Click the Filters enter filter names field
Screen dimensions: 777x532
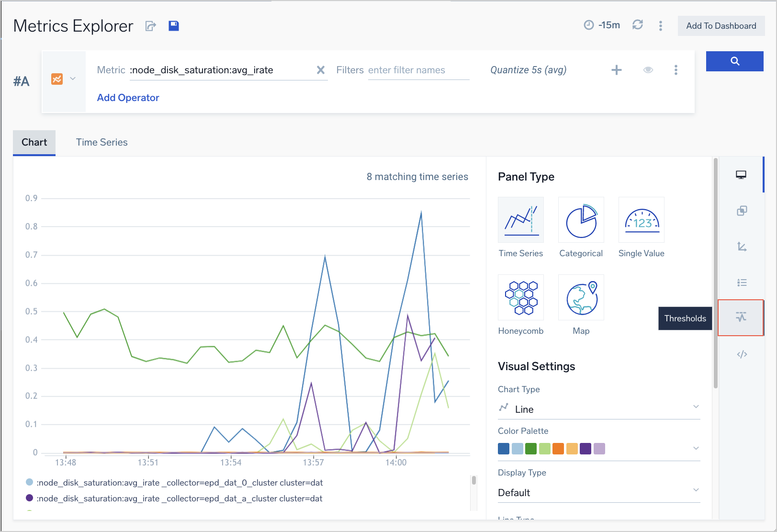coord(418,70)
